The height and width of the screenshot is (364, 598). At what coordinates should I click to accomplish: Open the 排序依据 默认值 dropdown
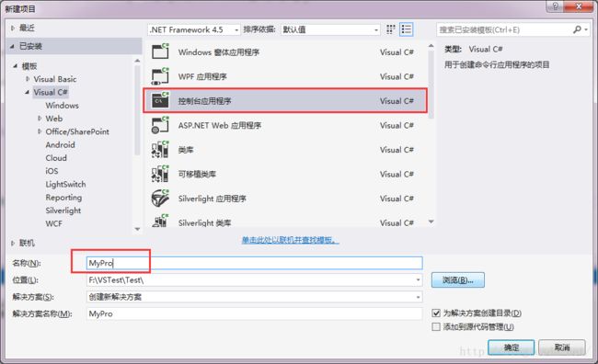tap(376, 30)
